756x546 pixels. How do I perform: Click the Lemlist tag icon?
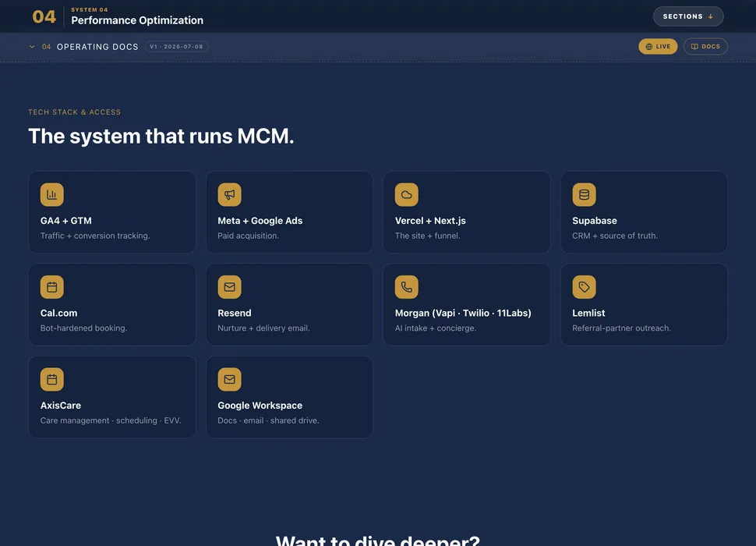pyautogui.click(x=584, y=287)
